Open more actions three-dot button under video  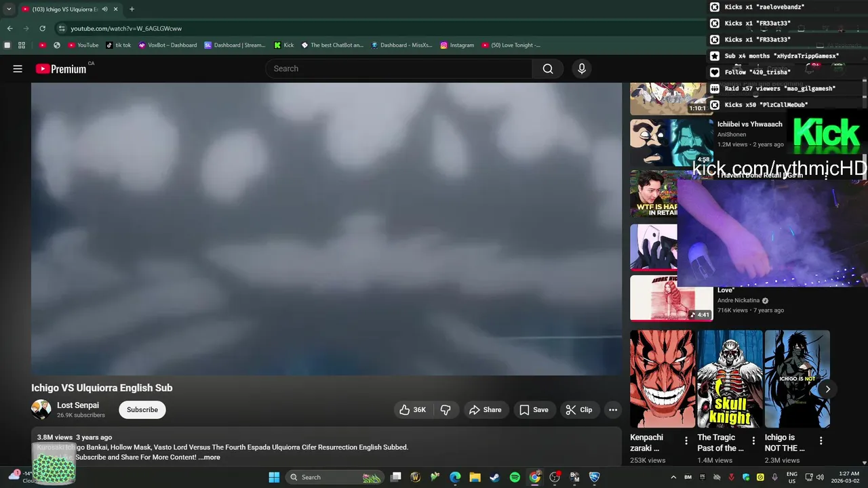click(613, 409)
